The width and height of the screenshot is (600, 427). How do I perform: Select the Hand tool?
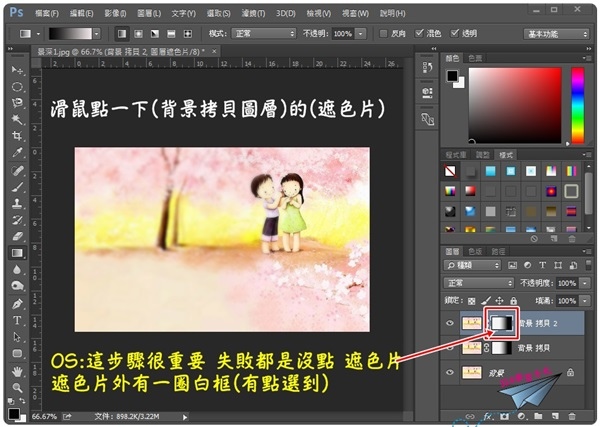pos(17,371)
